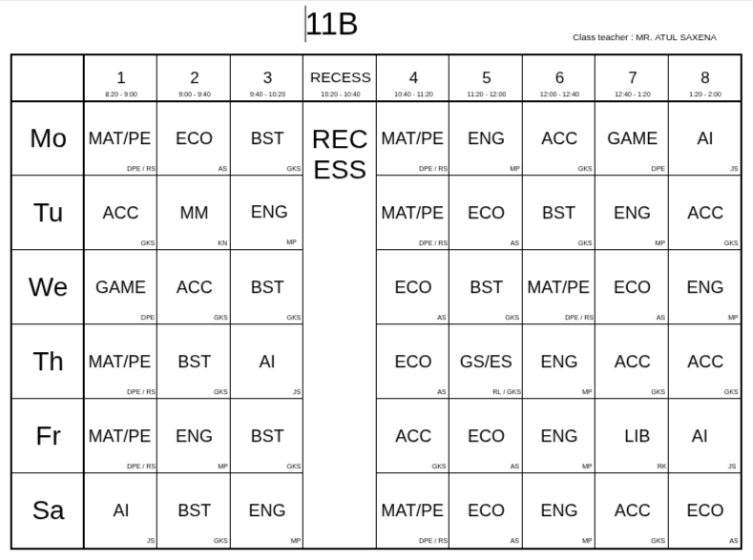Select Monday's AI cell in period 8
This screenshot has height=560, width=753.
[704, 138]
